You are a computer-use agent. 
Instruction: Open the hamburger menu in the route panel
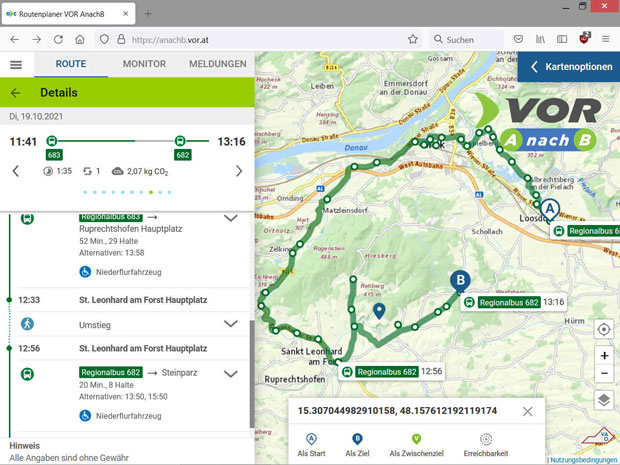pyautogui.click(x=16, y=64)
